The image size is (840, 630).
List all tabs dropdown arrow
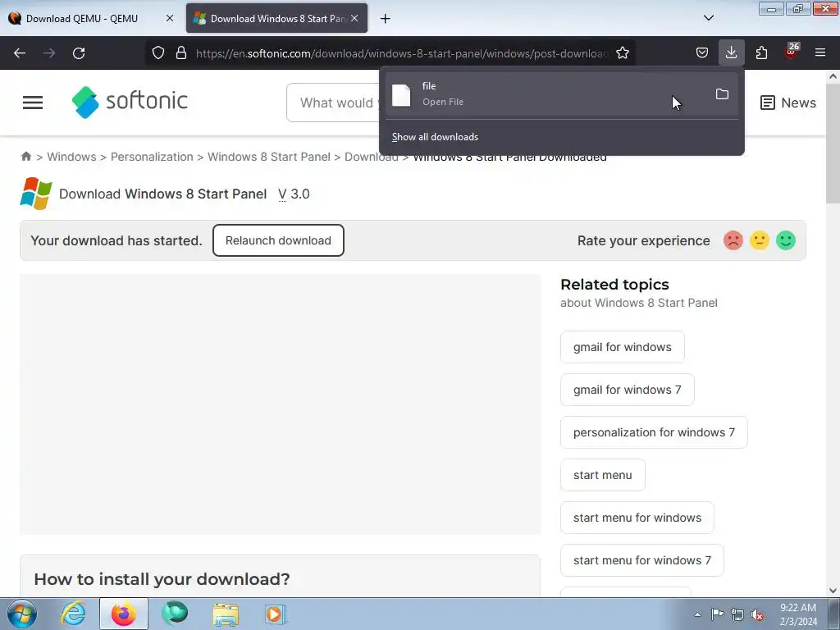(708, 18)
